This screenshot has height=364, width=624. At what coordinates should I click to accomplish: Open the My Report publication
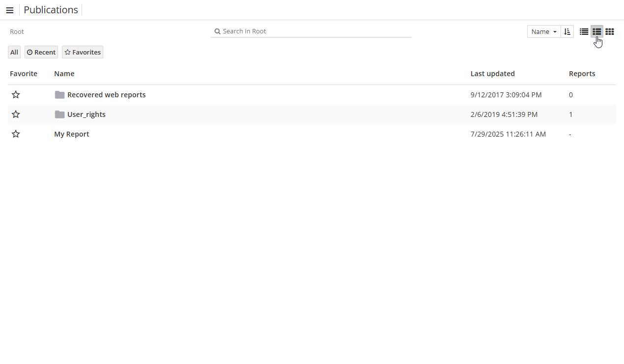72,134
